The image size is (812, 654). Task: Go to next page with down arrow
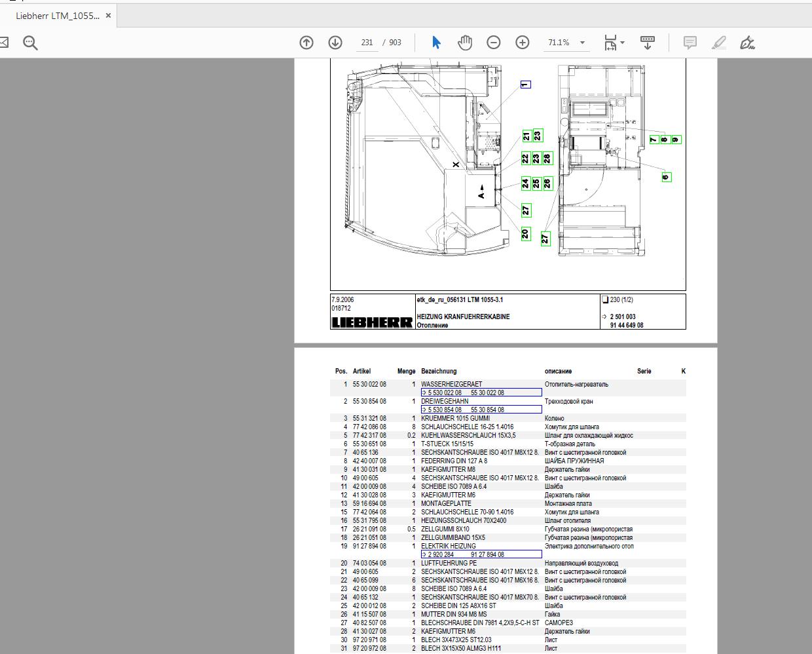pos(335,42)
